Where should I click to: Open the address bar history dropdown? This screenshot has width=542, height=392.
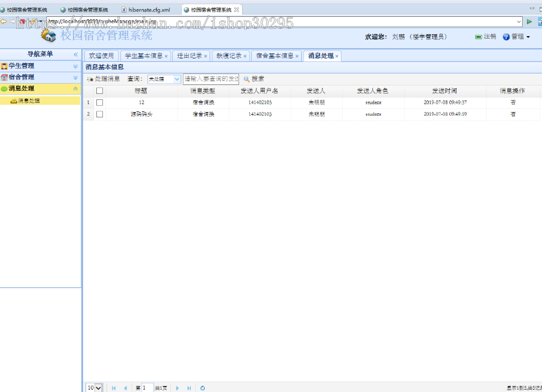pos(519,22)
